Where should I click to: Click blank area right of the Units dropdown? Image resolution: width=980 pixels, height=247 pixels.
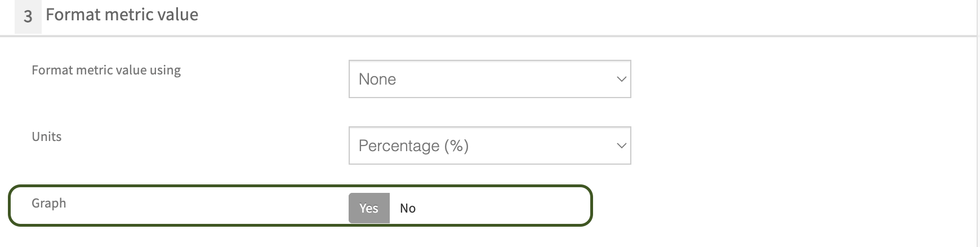tap(789, 145)
